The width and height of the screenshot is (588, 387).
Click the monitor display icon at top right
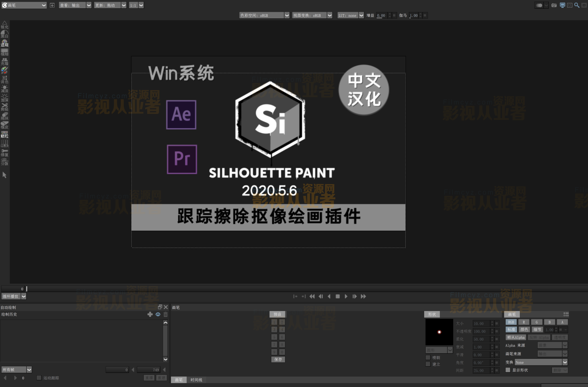pyautogui.click(x=562, y=5)
